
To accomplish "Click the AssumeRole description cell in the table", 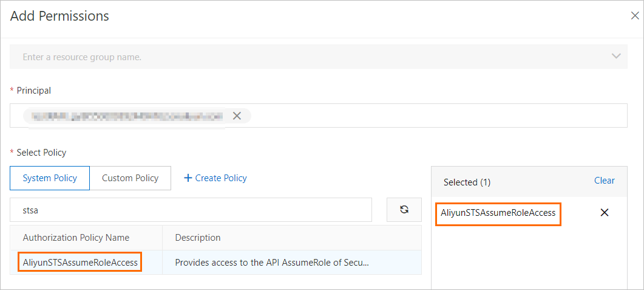I will (272, 263).
